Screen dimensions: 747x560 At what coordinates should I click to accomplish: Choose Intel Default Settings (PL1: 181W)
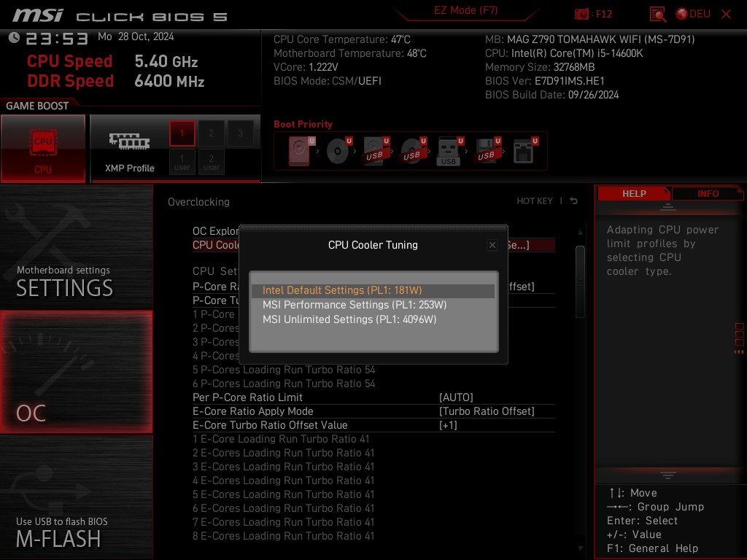pyautogui.click(x=373, y=290)
